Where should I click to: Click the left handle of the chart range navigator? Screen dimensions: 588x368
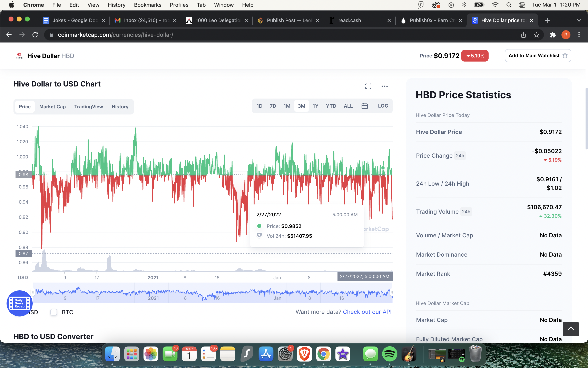[x=33, y=292]
